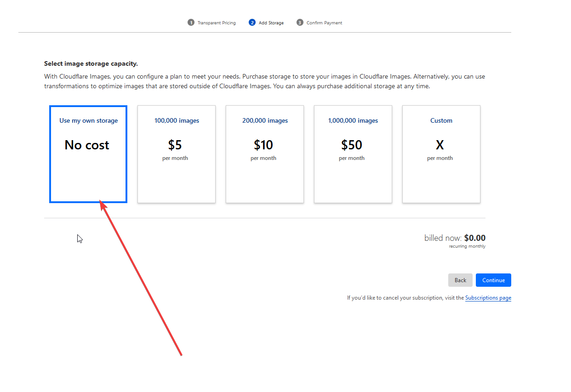Click the recurring monthly label

click(x=467, y=246)
